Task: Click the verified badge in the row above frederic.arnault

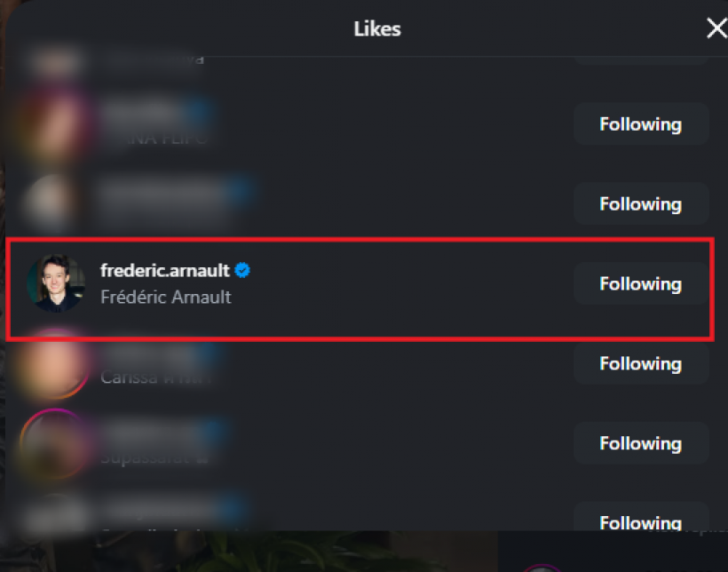Action: tap(243, 190)
